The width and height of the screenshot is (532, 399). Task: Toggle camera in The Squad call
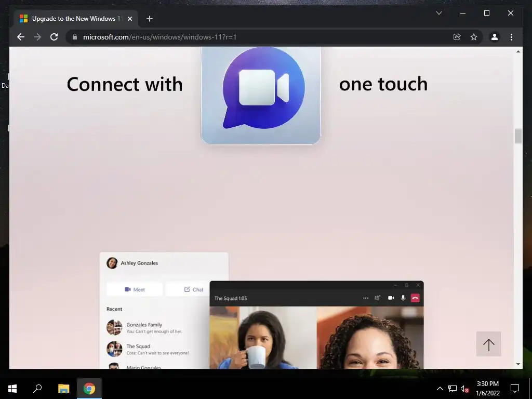pos(391,298)
